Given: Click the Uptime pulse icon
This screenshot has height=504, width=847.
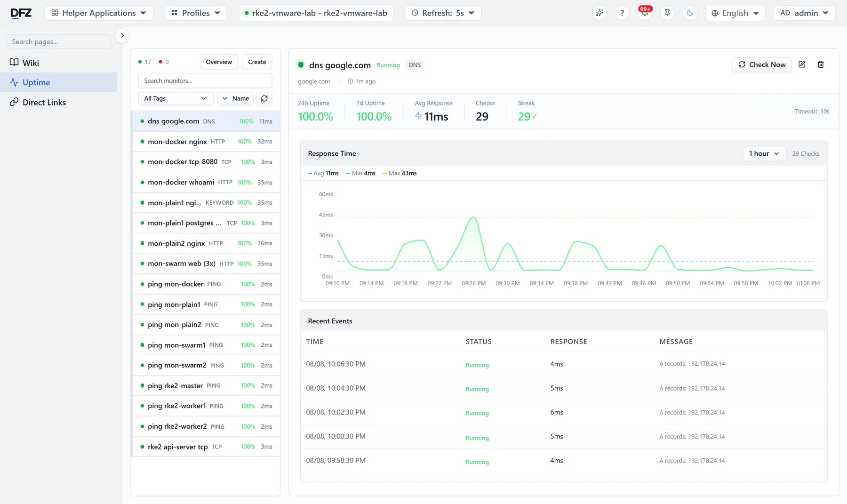Looking at the screenshot, I should pos(14,82).
